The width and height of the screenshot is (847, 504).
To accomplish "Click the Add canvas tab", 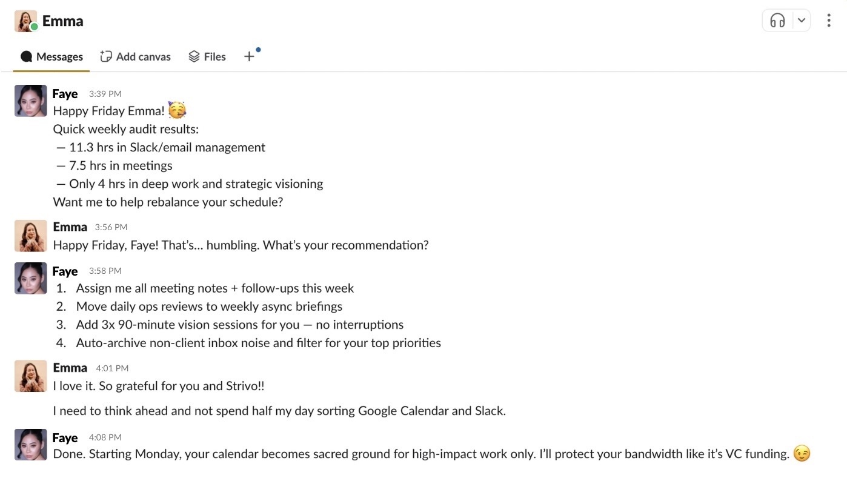I will click(135, 57).
